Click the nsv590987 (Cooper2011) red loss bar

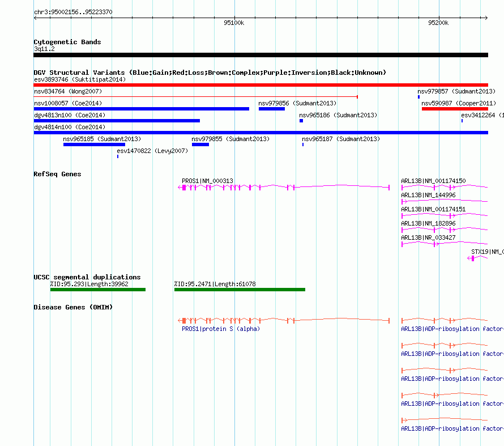(455, 109)
